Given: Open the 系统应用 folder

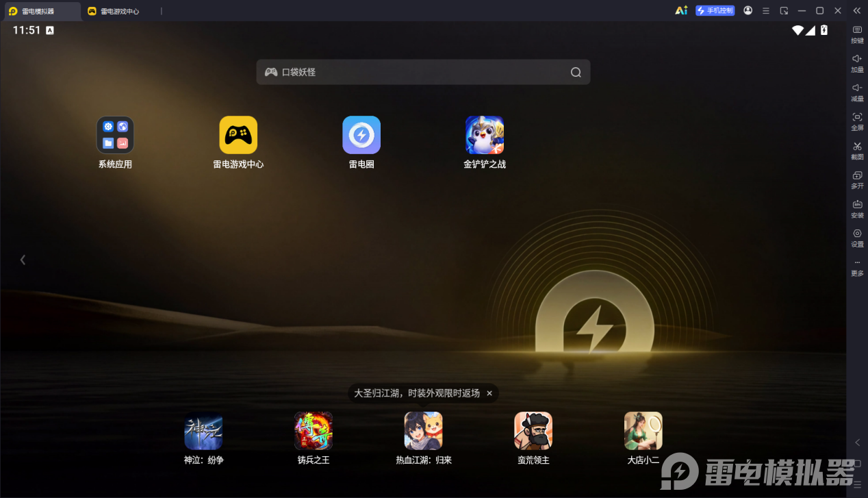Looking at the screenshot, I should point(115,135).
